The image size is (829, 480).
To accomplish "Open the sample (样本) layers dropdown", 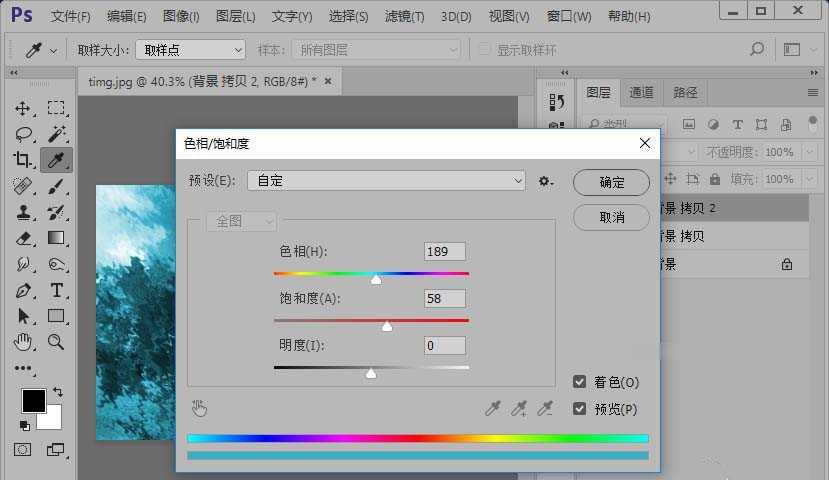I will coord(376,50).
